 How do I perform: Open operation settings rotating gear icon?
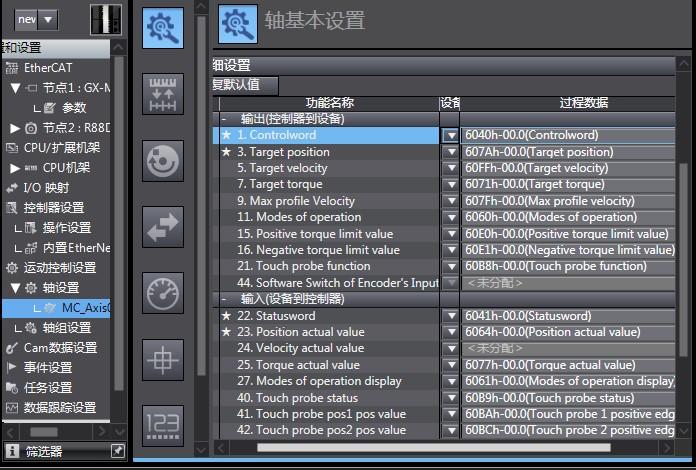pyautogui.click(x=163, y=161)
